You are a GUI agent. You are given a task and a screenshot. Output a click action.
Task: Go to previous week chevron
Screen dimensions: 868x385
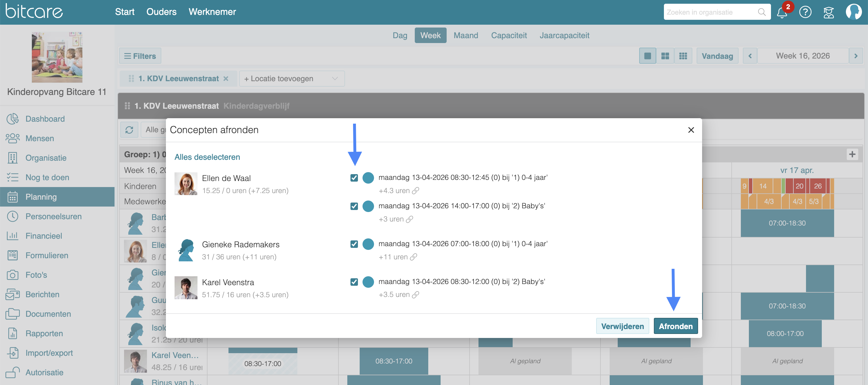pyautogui.click(x=750, y=56)
